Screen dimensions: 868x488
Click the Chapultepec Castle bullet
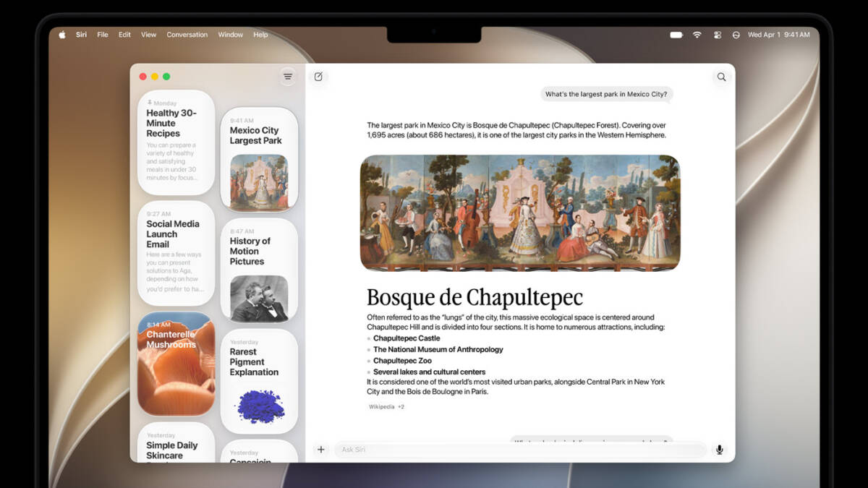pos(407,338)
